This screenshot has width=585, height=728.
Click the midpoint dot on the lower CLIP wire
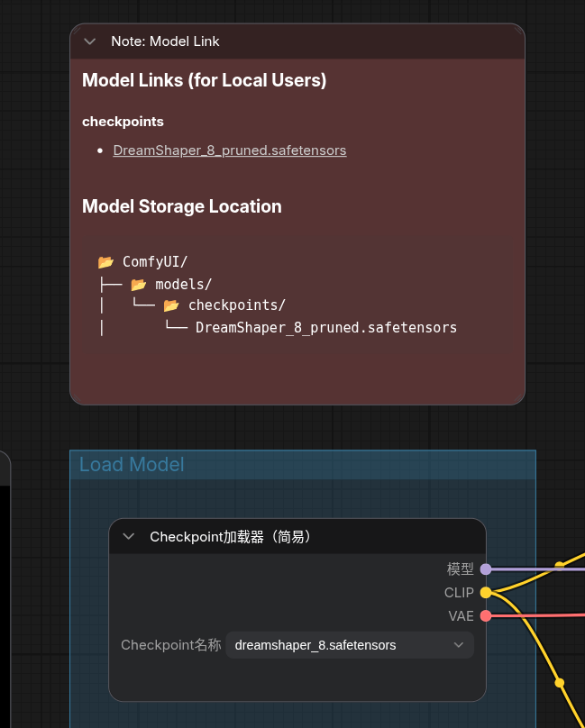click(x=560, y=683)
